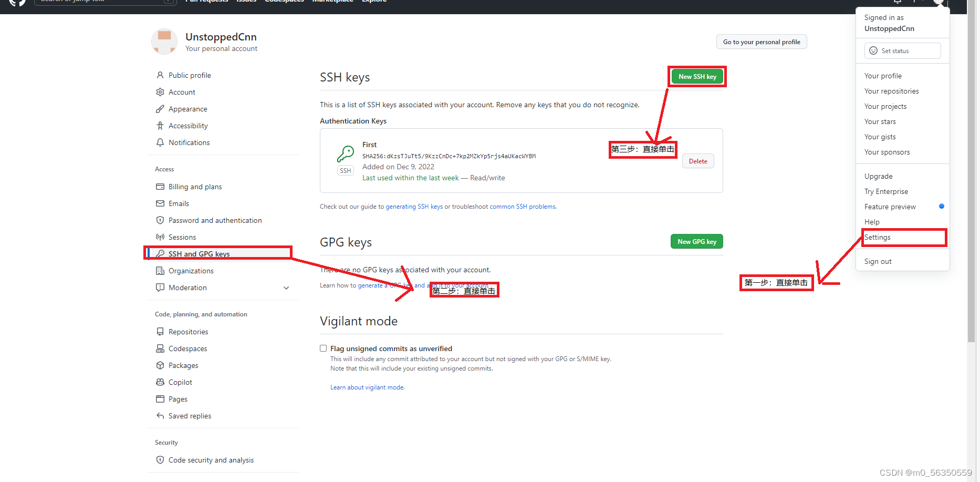The image size is (980, 482).
Task: Select the Accessibility figure icon
Action: point(160,126)
